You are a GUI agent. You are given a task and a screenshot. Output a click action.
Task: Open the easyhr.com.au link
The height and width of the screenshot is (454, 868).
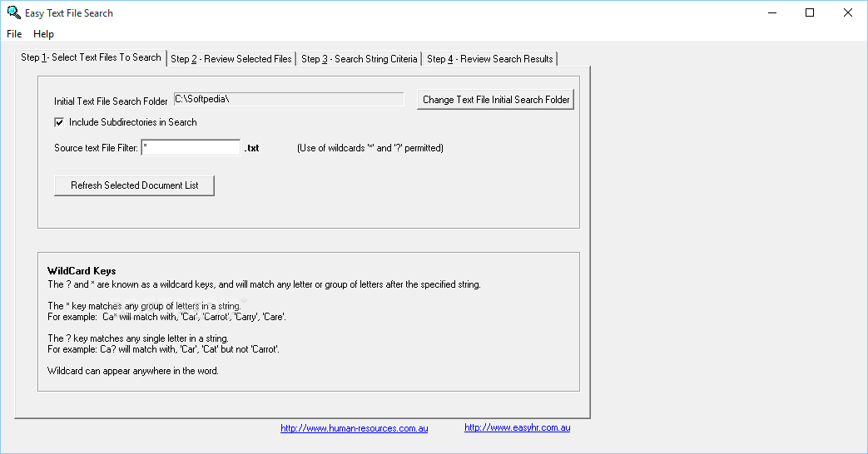(x=517, y=427)
